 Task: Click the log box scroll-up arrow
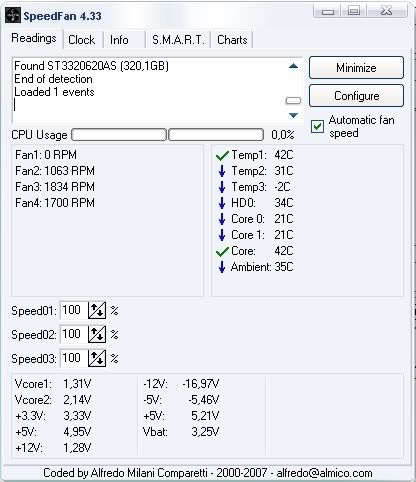pyautogui.click(x=293, y=66)
